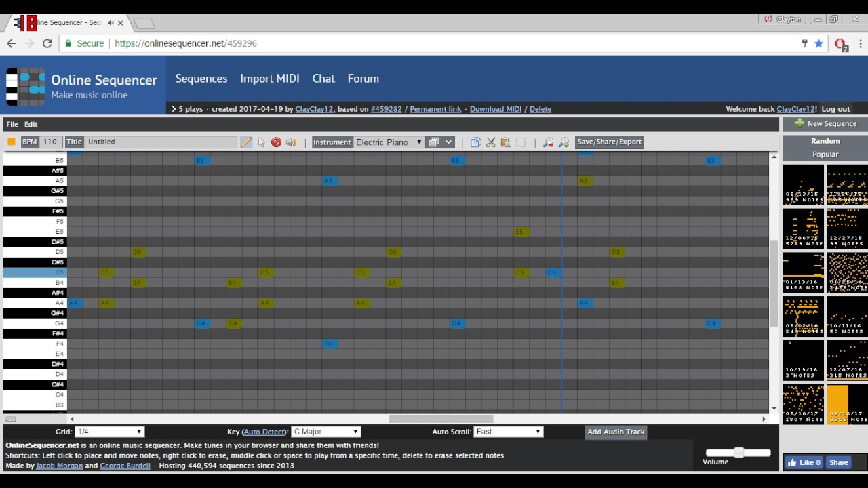
Task: Click the clipboard paste icon
Action: 506,142
